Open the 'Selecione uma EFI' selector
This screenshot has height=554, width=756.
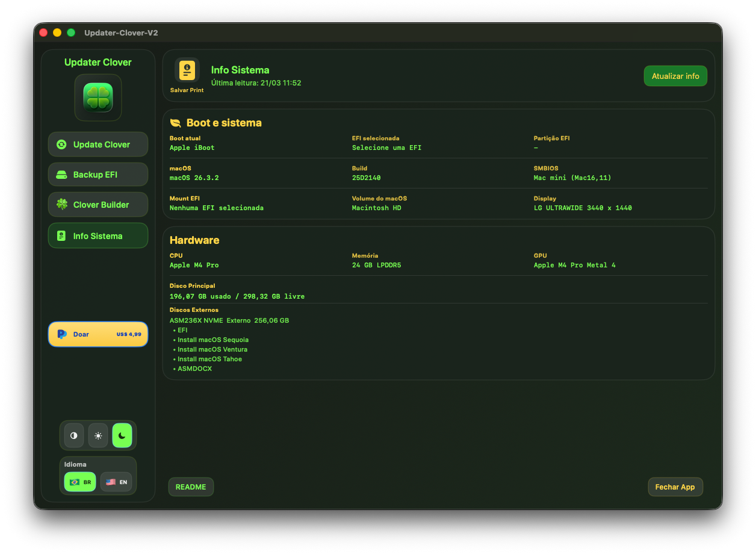point(387,148)
